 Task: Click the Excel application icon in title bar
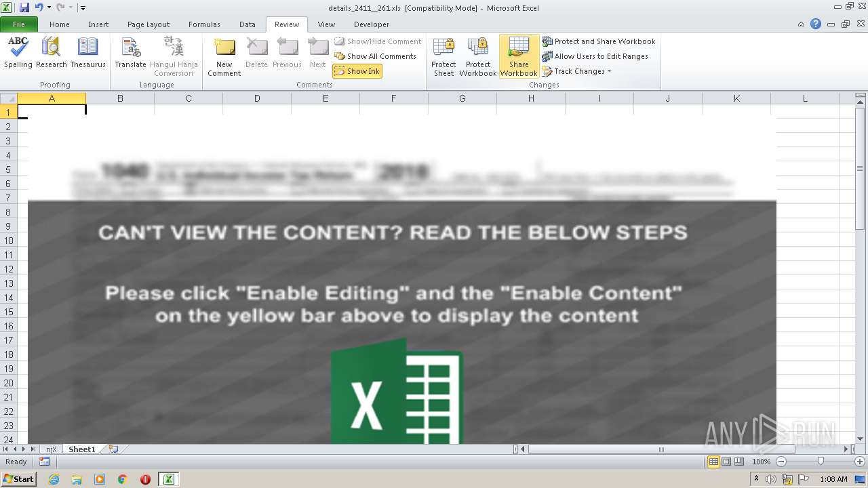7,7
